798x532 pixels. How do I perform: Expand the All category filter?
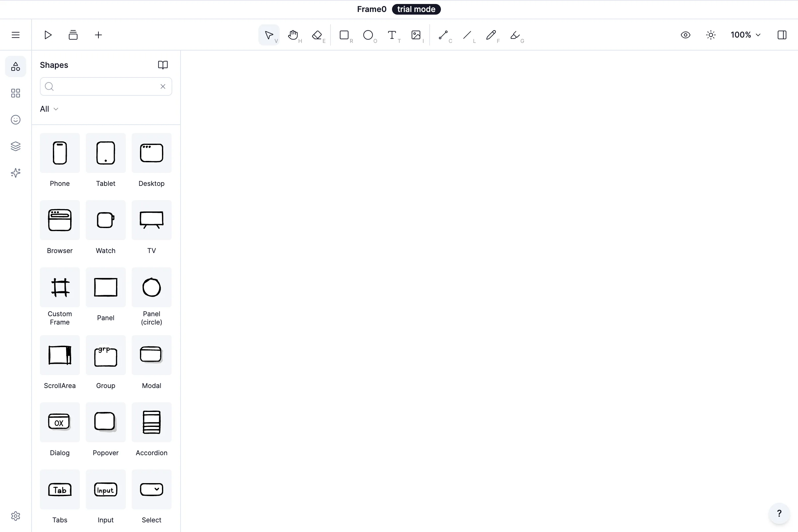(49, 109)
